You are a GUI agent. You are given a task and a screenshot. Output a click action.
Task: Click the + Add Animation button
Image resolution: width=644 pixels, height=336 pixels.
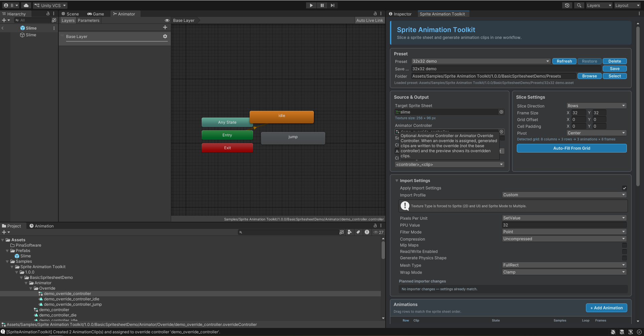(x=606, y=308)
